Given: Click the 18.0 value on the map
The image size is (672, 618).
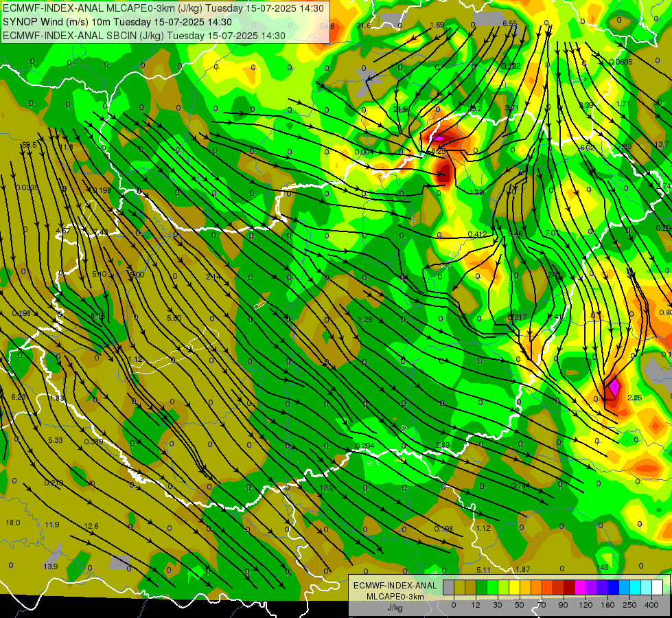Looking at the screenshot, I should [x=13, y=523].
